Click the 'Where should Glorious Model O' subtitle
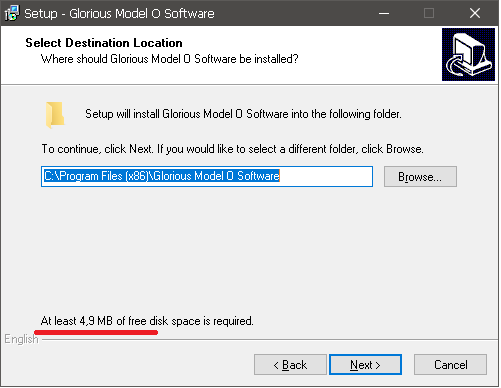 (170, 59)
